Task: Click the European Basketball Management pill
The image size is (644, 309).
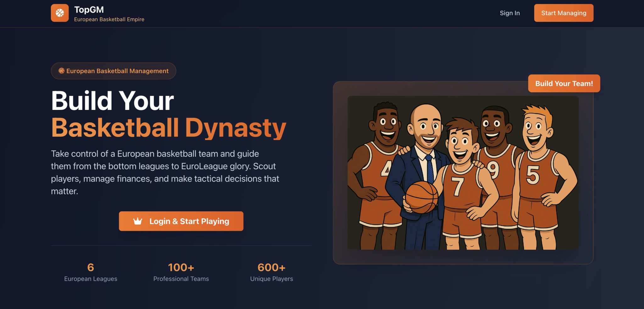Action: [114, 71]
